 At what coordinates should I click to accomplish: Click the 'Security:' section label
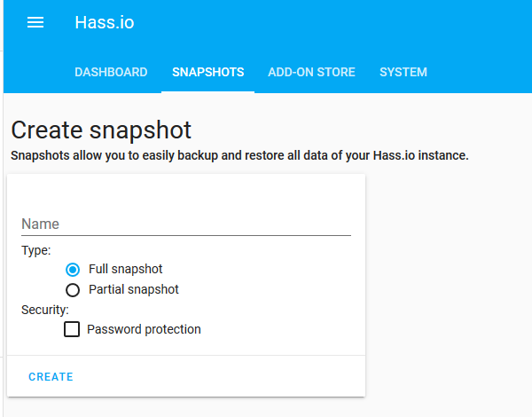pyautogui.click(x=45, y=310)
